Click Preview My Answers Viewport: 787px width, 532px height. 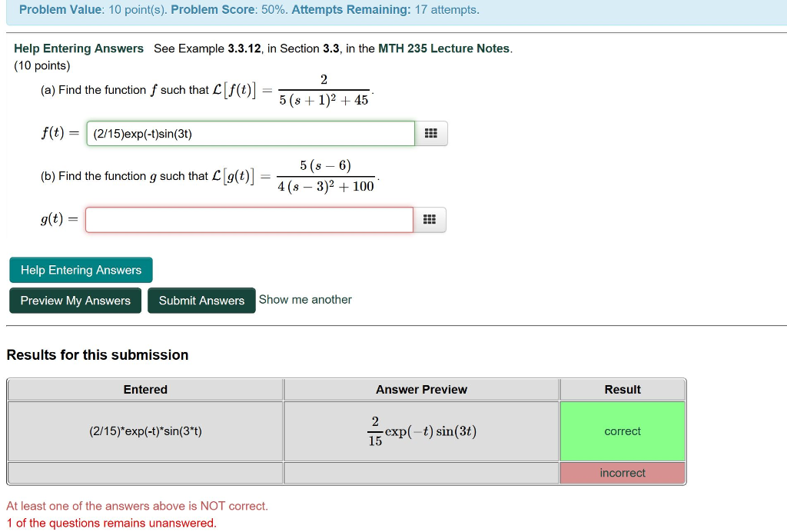click(x=75, y=301)
